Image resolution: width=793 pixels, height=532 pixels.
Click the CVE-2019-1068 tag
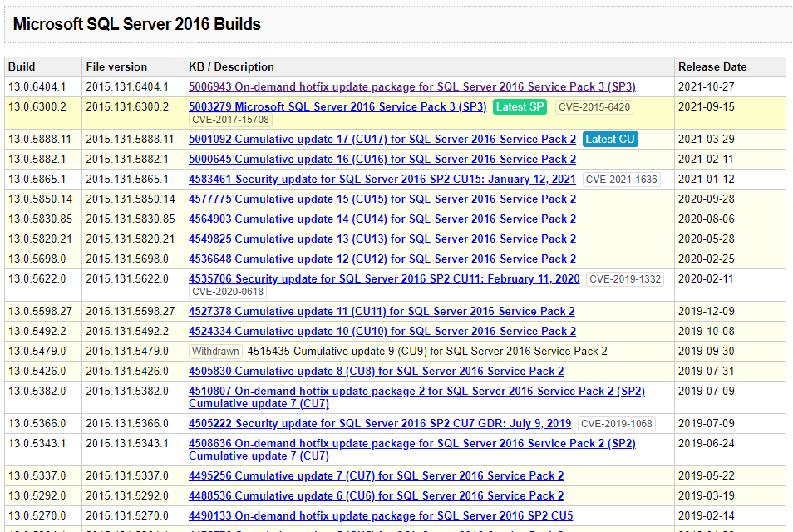click(617, 424)
